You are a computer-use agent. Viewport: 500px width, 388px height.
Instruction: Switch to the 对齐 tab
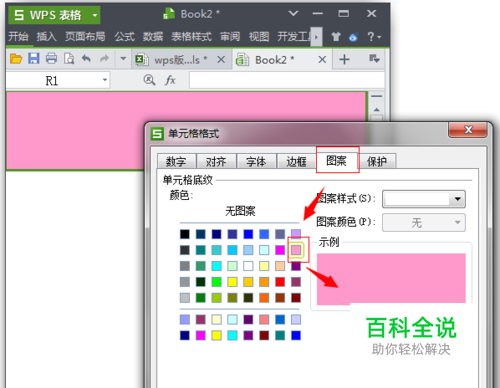pyautogui.click(x=216, y=162)
